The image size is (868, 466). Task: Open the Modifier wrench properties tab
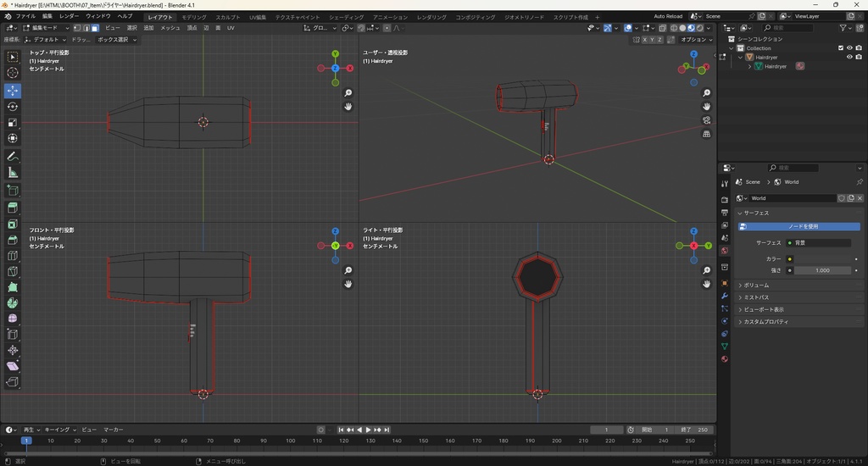click(725, 297)
